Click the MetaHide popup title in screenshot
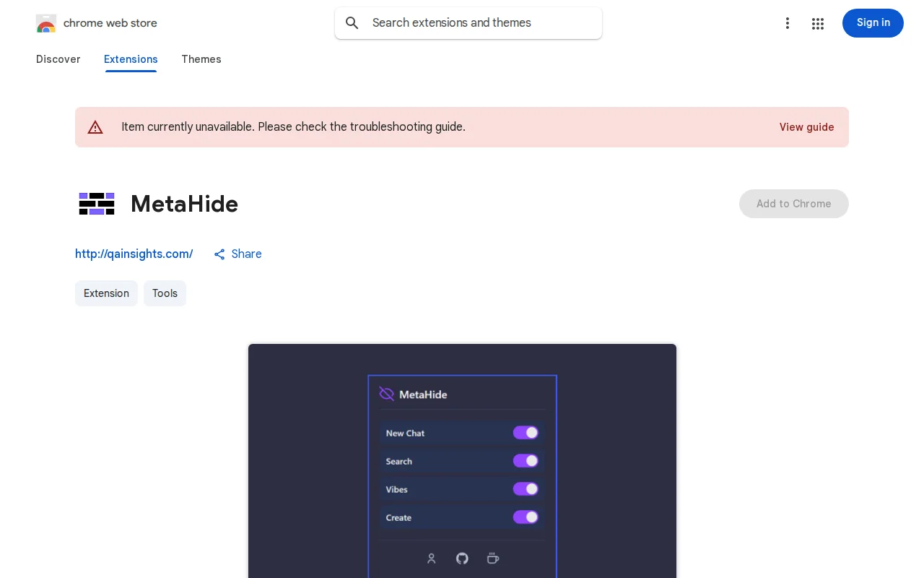The image size is (924, 578). [423, 394]
